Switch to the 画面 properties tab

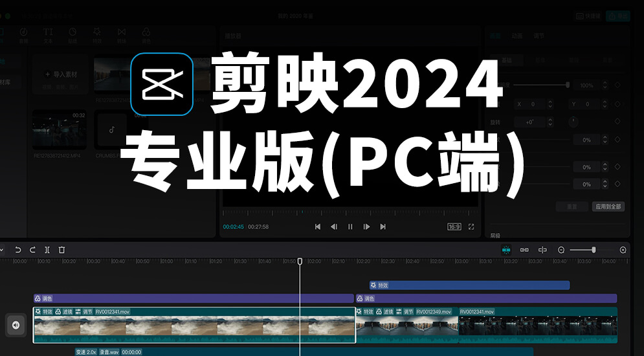495,36
